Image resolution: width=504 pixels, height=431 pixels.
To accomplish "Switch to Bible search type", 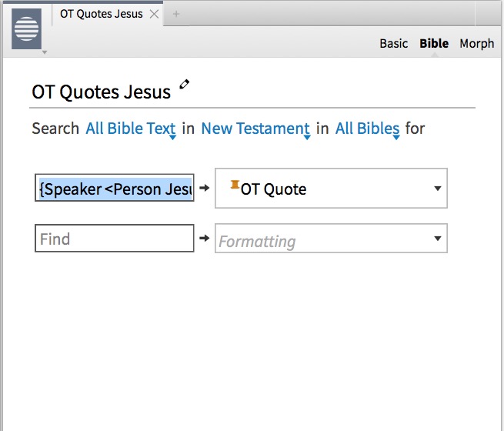I will click(x=434, y=43).
